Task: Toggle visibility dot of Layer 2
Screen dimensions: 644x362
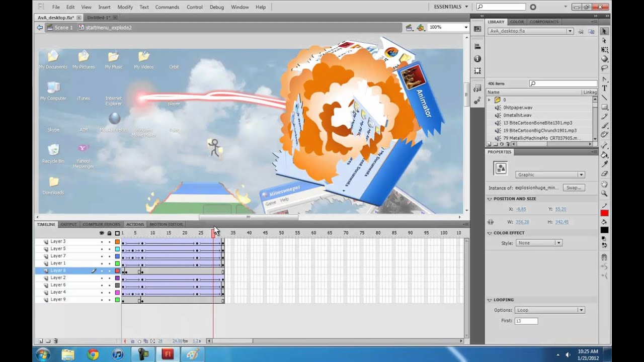Action: (x=102, y=278)
